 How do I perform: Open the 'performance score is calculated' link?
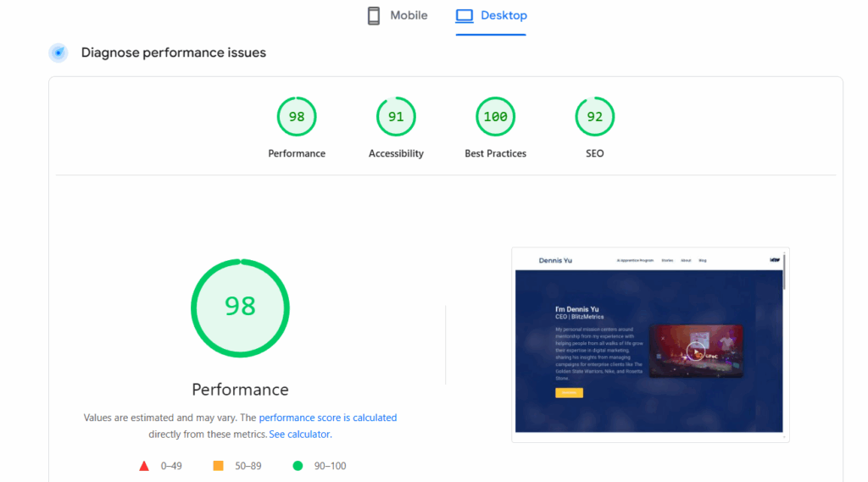[x=327, y=418]
